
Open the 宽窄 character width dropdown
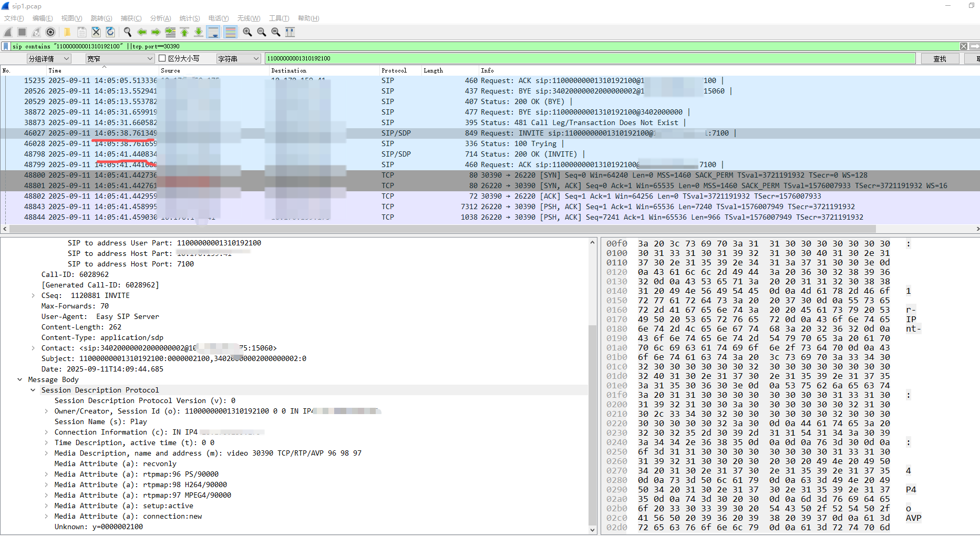pyautogui.click(x=120, y=58)
